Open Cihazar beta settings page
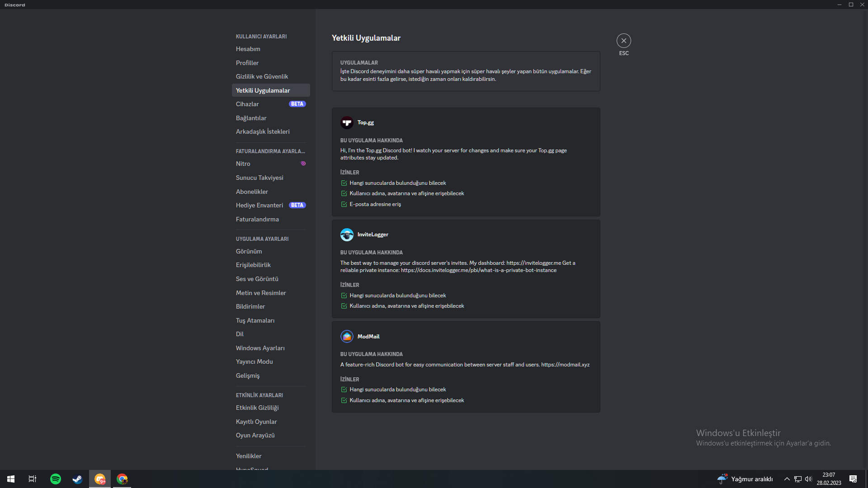The height and width of the screenshot is (488, 868). (247, 104)
